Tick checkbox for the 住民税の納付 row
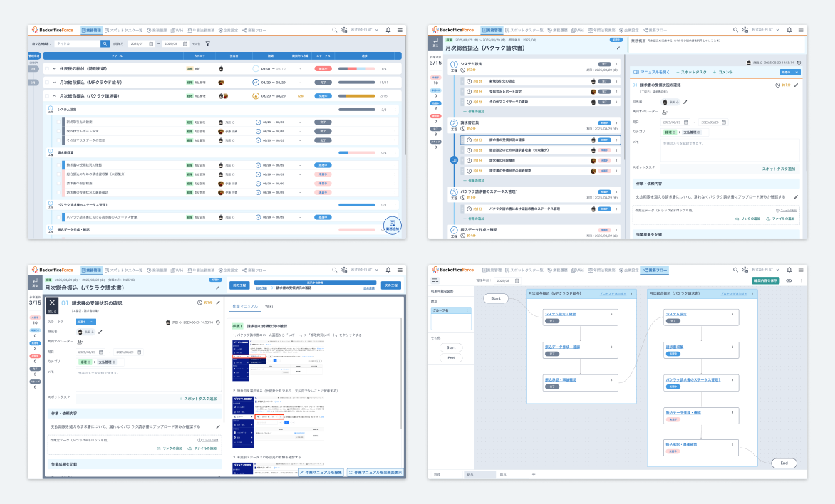The image size is (835, 504). pos(47,68)
